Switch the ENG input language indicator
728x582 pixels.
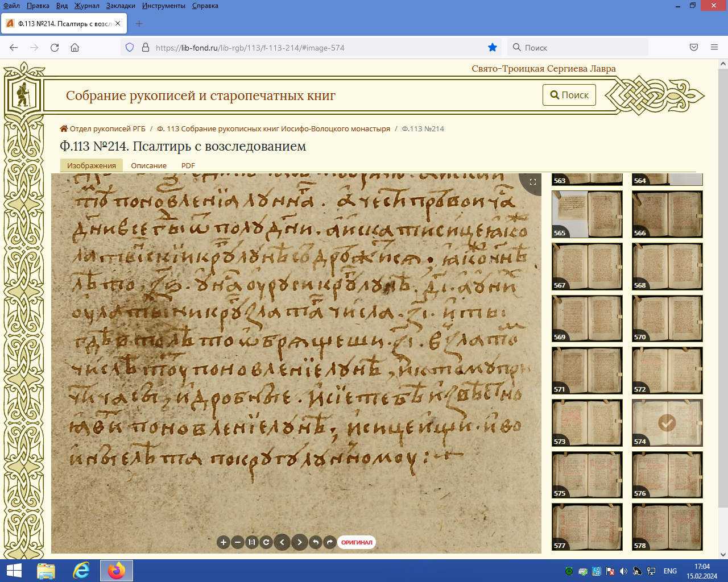pyautogui.click(x=671, y=571)
